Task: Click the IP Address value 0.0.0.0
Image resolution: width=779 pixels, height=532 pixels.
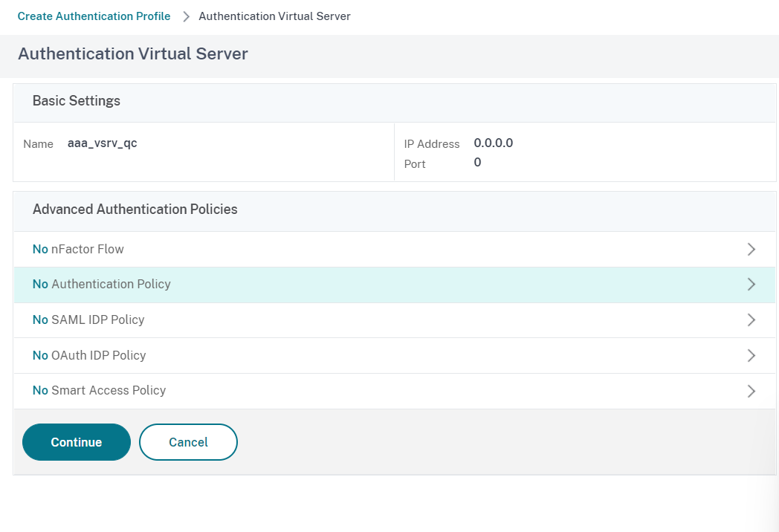Action: 493,143
